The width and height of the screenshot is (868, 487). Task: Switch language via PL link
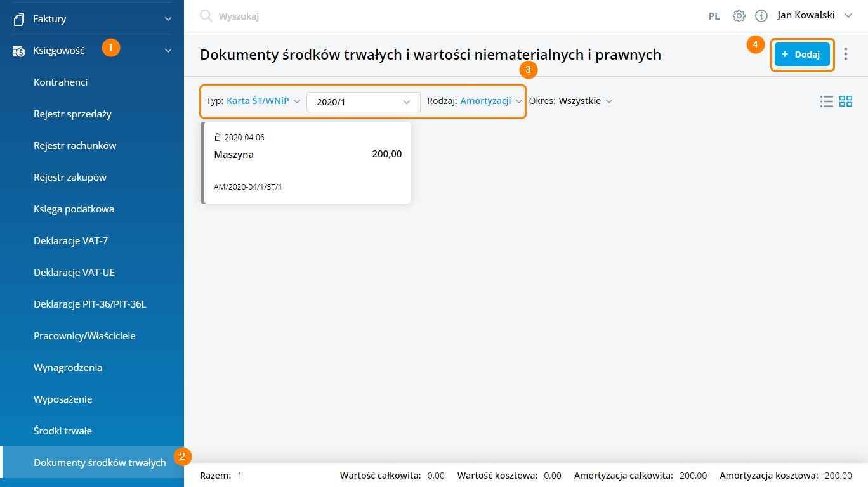coord(714,16)
